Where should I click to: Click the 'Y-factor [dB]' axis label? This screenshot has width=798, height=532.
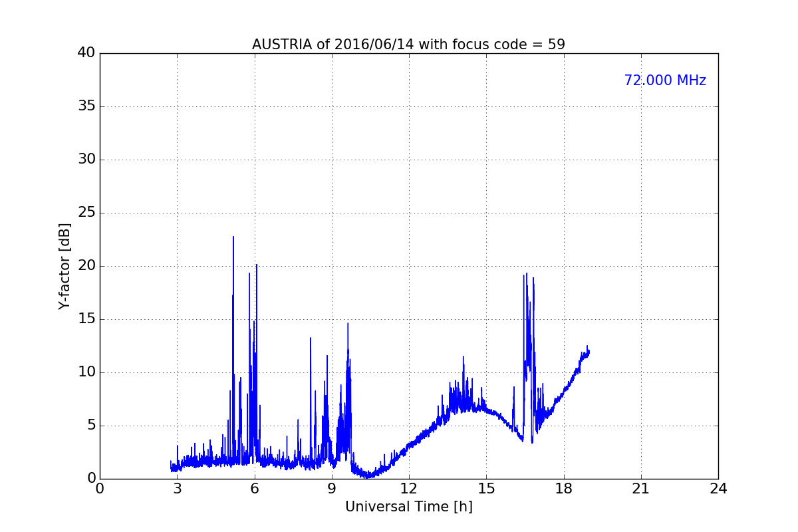(x=64, y=266)
